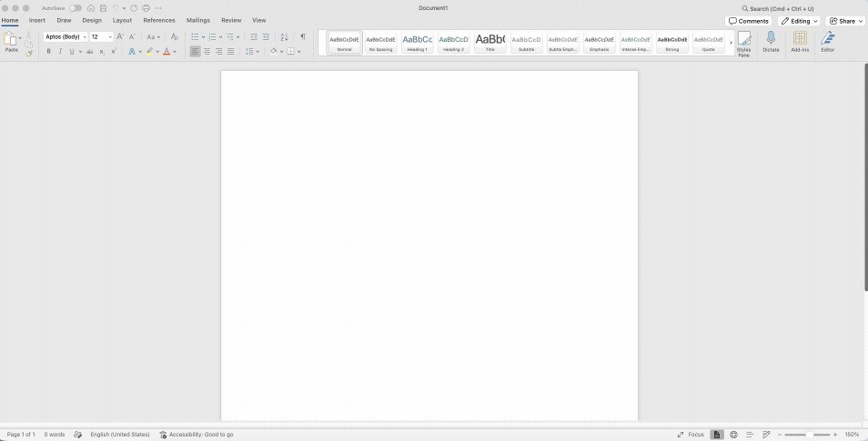Apply the Title style
The image size is (868, 441).
(490, 42)
